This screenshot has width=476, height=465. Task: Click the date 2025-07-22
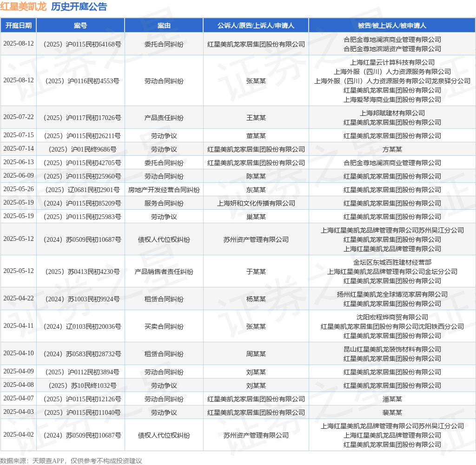click(19, 117)
